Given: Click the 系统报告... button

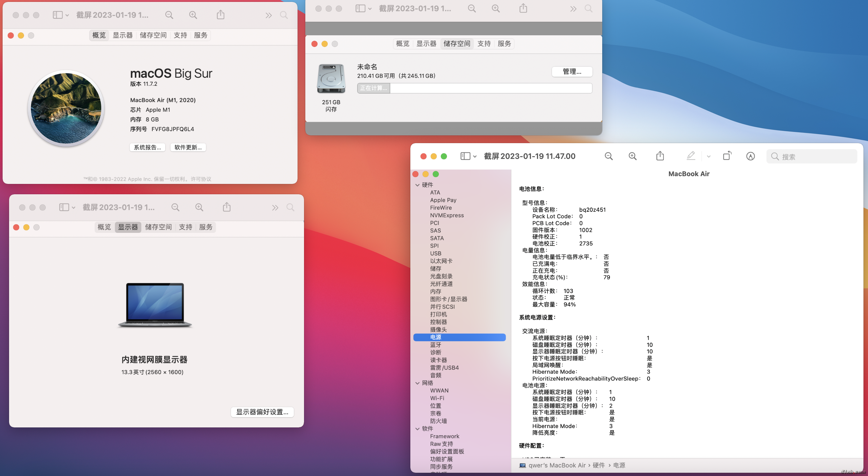Looking at the screenshot, I should click(147, 147).
